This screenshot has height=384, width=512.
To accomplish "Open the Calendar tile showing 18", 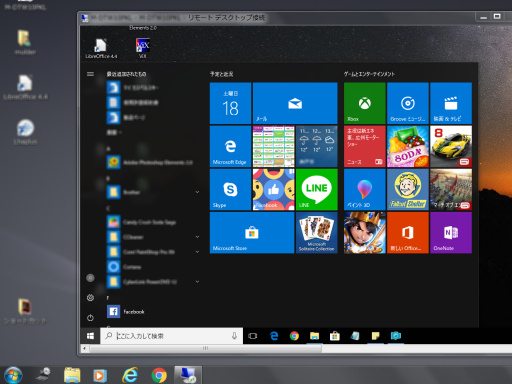I will 230,103.
